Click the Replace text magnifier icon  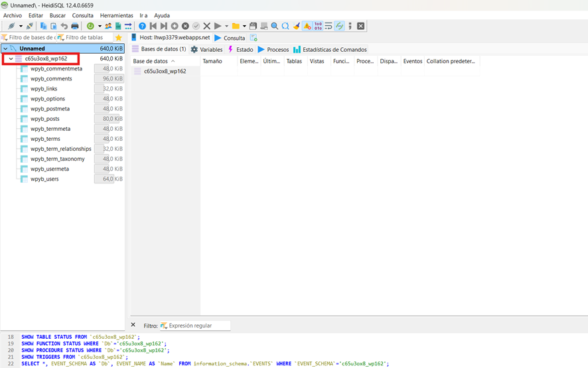pos(285,26)
